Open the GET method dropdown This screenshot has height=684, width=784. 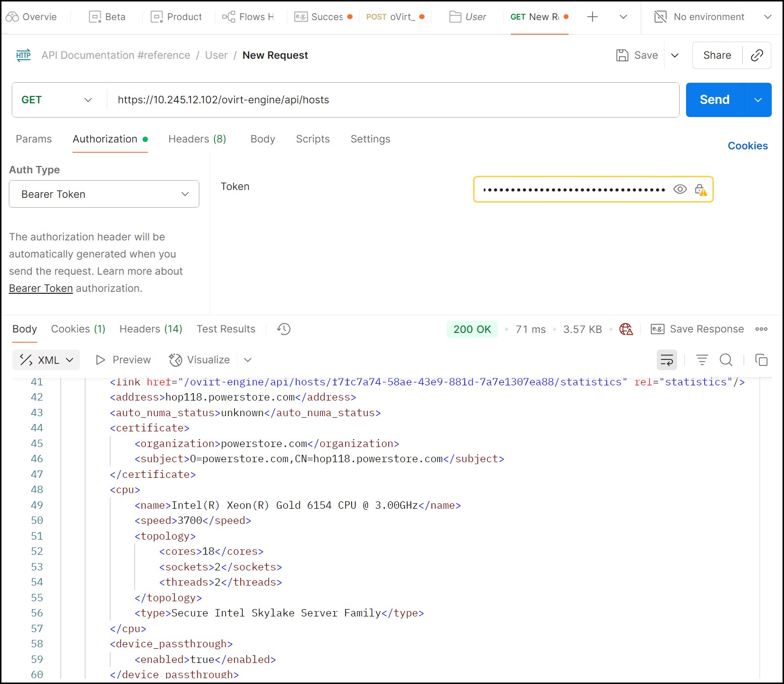pyautogui.click(x=57, y=100)
